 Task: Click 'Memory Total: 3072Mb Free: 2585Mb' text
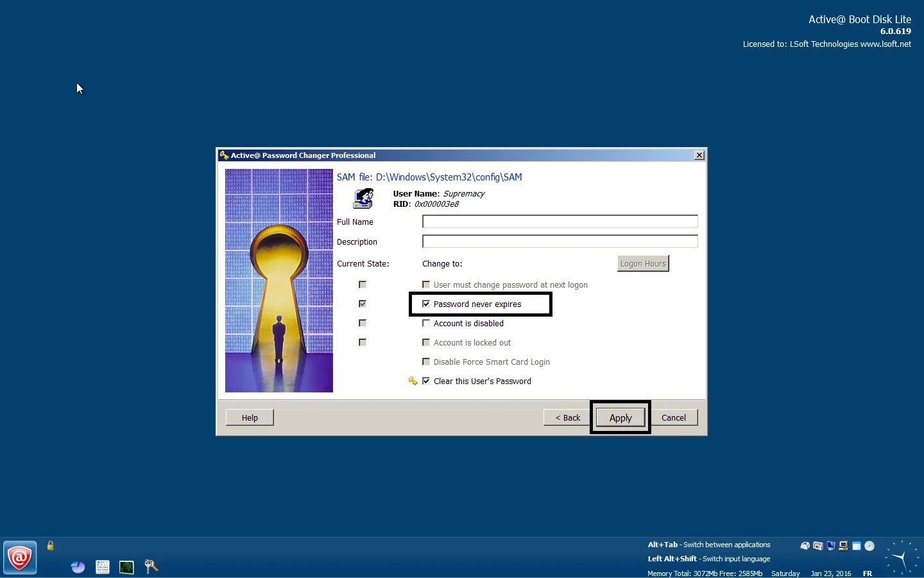tap(705, 574)
